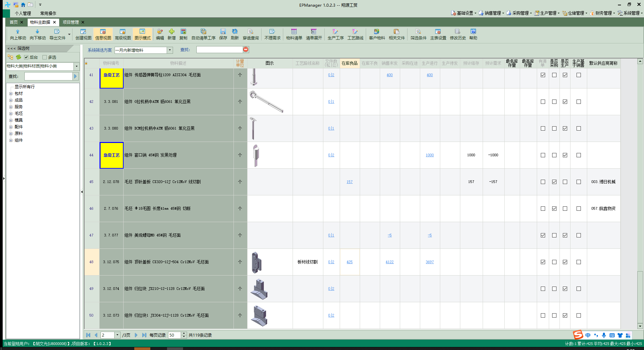The width and height of the screenshot is (644, 350).
Task: Click the yellow 急需工艺 cell in row 44
Action: pos(112,155)
